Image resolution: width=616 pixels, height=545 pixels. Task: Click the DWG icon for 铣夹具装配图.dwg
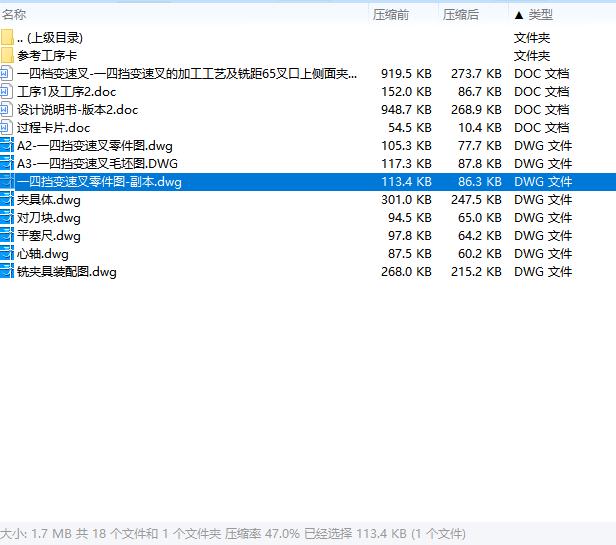tap(7, 272)
